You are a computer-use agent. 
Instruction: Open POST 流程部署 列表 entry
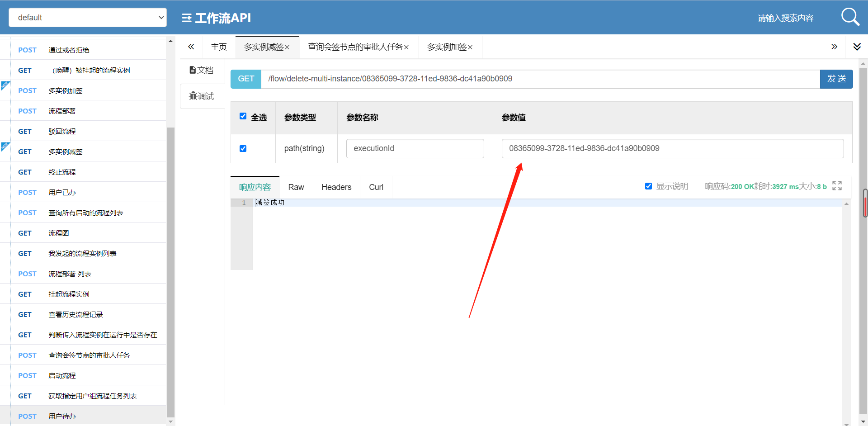[x=83, y=274]
